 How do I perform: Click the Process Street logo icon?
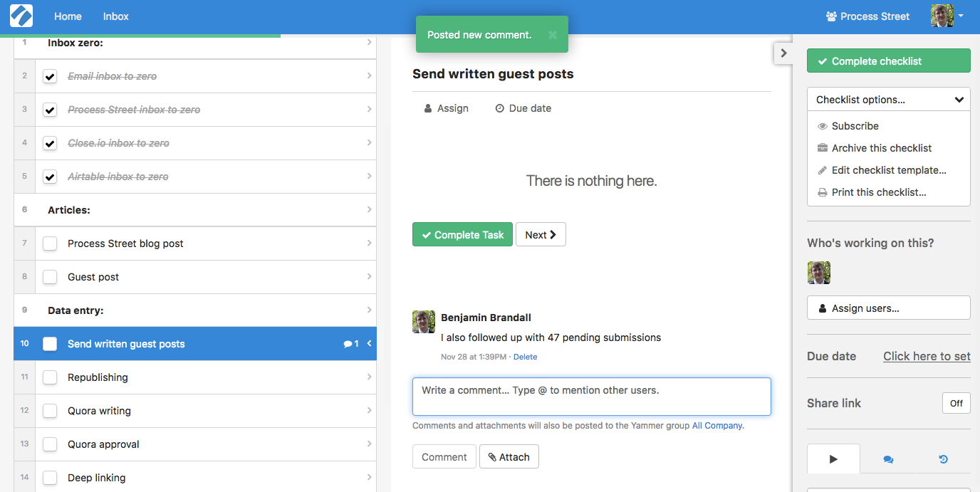click(21, 16)
